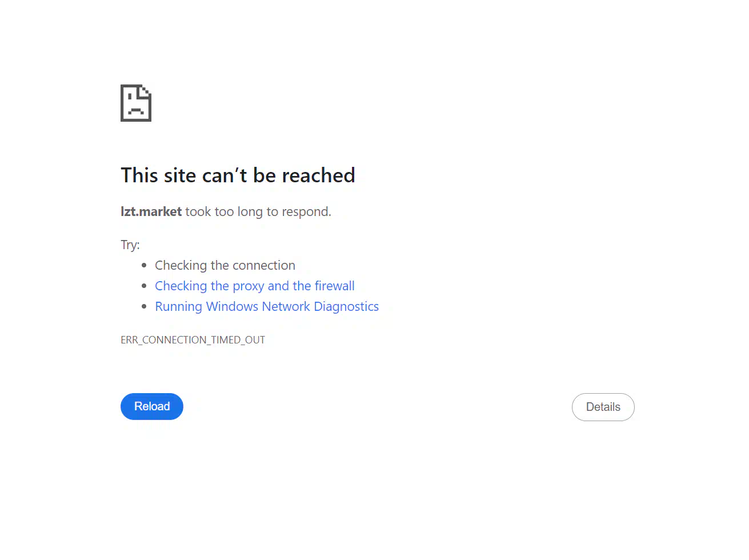Open the Details button
The image size is (749, 560).
tap(603, 407)
